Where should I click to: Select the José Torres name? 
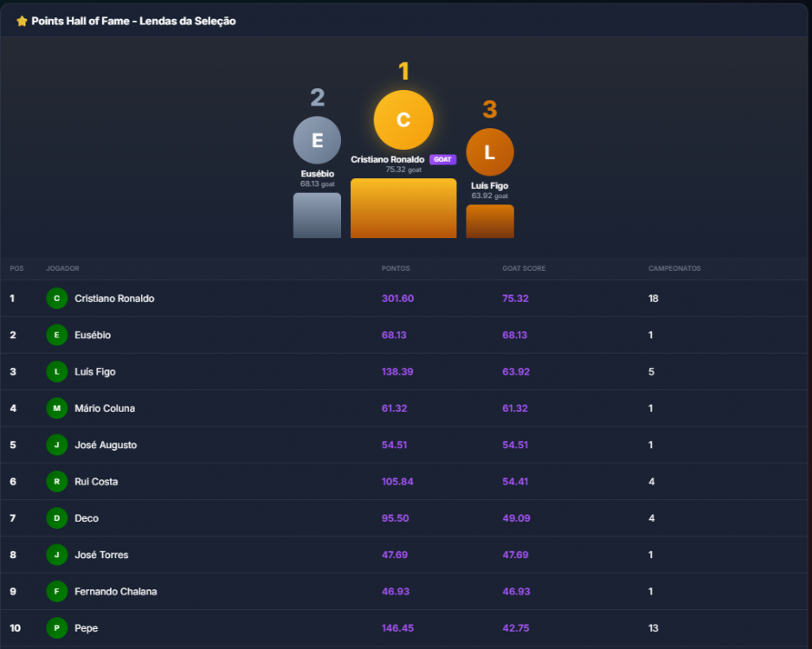(x=101, y=555)
